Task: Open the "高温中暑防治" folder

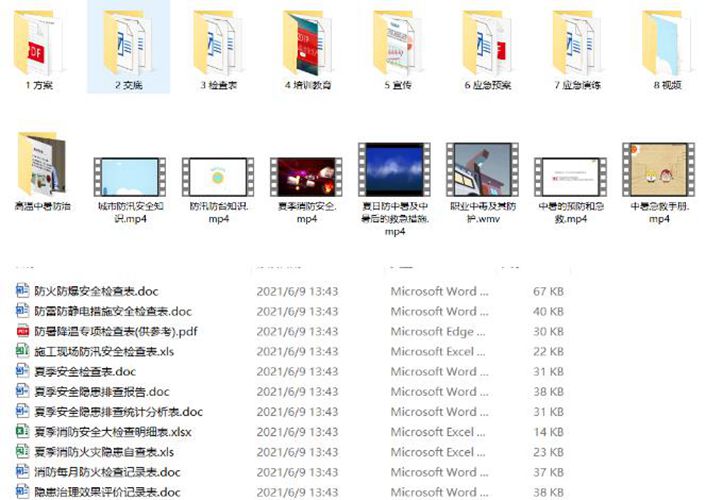Action: (x=42, y=166)
